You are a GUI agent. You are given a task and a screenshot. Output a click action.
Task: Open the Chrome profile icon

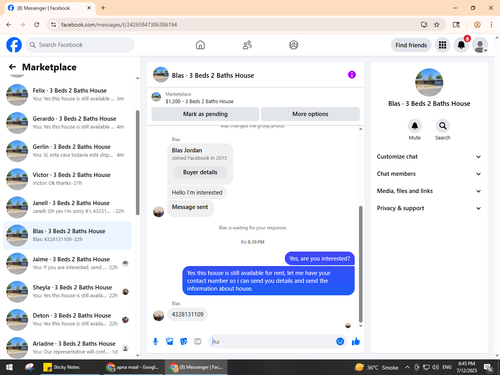tap(477, 25)
